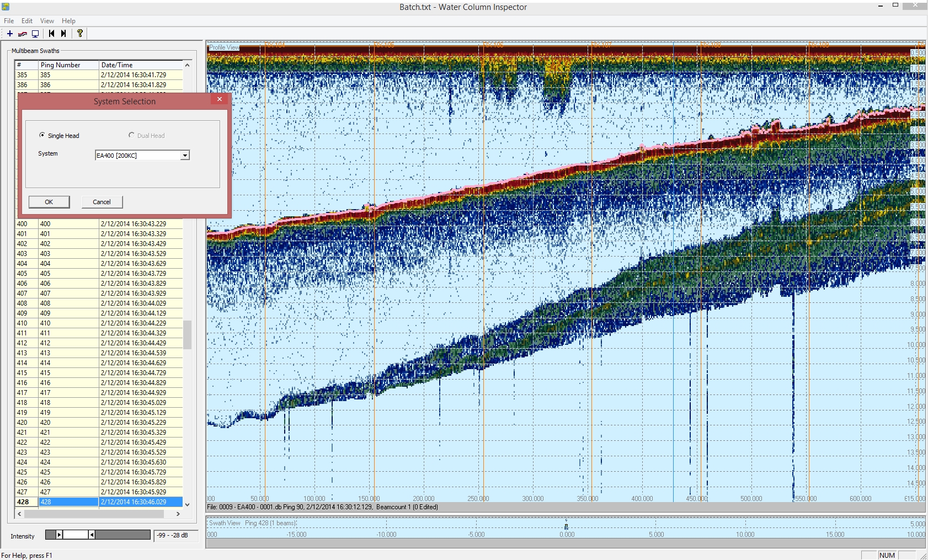Viewport: 928px width, 560px height.
Task: Close the System Selection dialog with X
Action: (219, 99)
